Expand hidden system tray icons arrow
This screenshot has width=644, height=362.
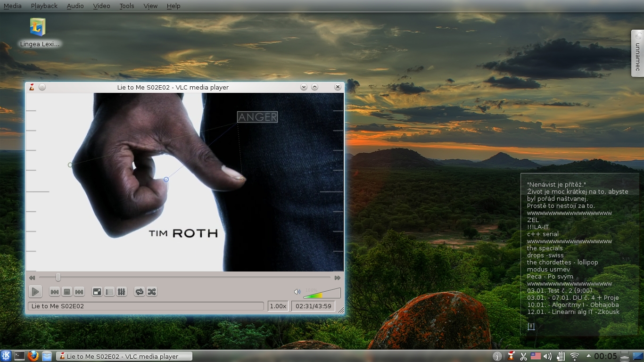point(588,355)
